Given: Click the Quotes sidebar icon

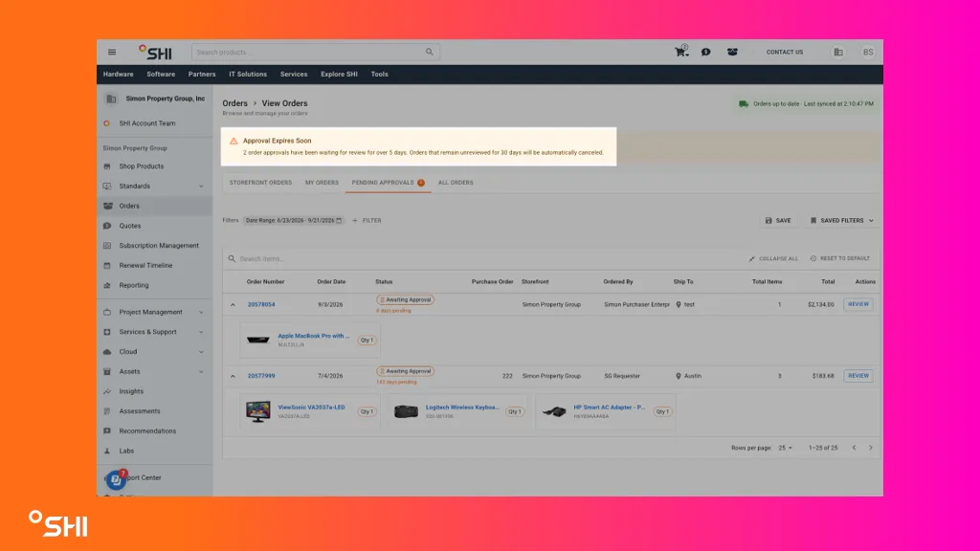Looking at the screenshot, I should click(x=107, y=226).
